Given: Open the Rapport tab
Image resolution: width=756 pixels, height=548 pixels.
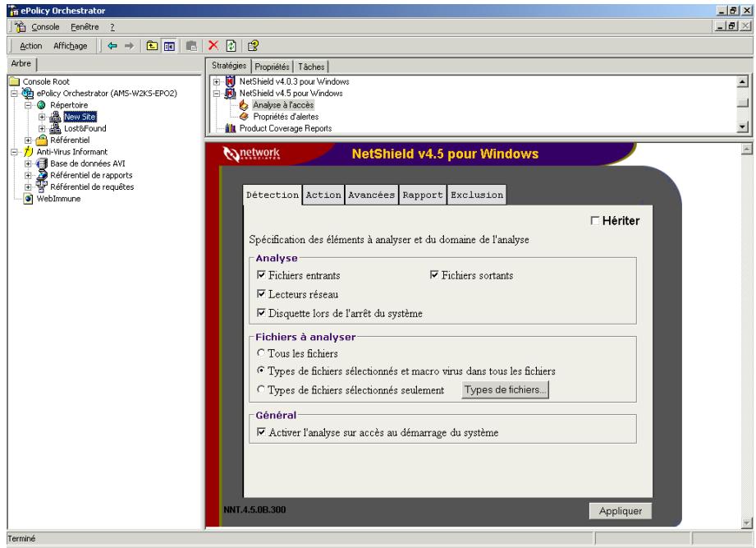Looking at the screenshot, I should click(424, 194).
